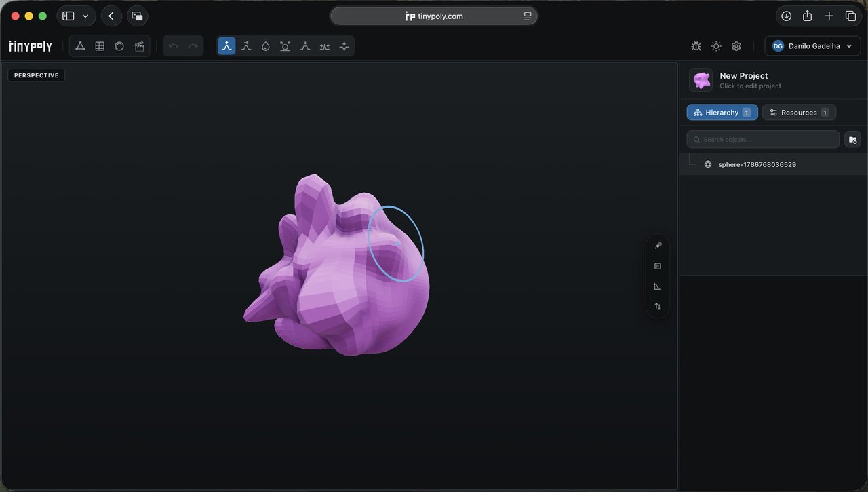Pick the circle-in-brackets brush tool
Image resolution: width=868 pixels, height=492 pixels.
285,46
